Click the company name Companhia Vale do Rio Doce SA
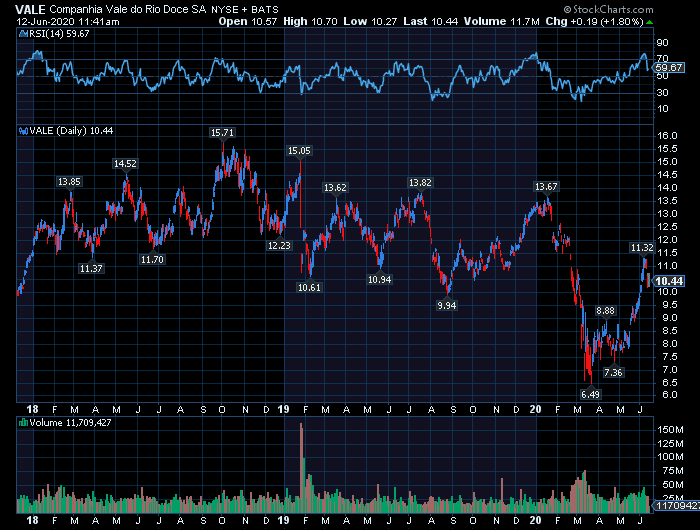This screenshot has height=530, width=700. (128, 9)
